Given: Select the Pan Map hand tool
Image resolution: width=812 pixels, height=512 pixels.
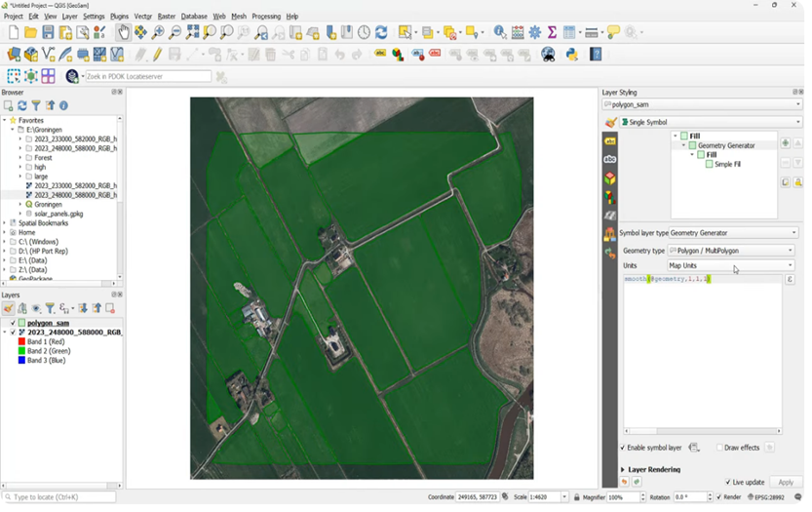Looking at the screenshot, I should click(123, 32).
